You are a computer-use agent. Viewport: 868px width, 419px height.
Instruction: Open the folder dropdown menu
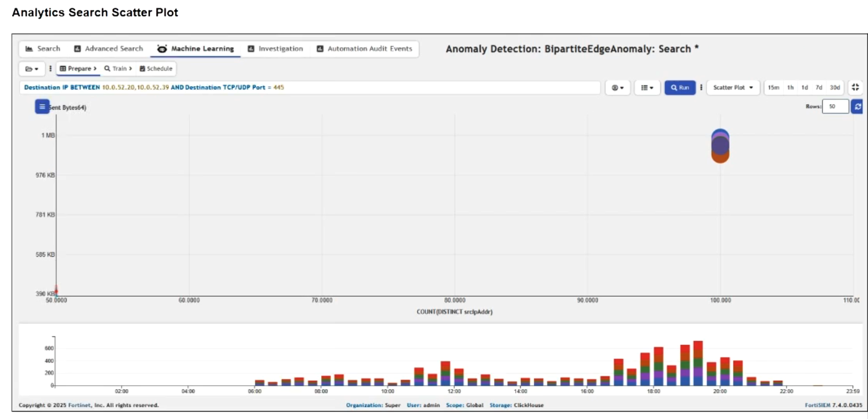[32, 69]
